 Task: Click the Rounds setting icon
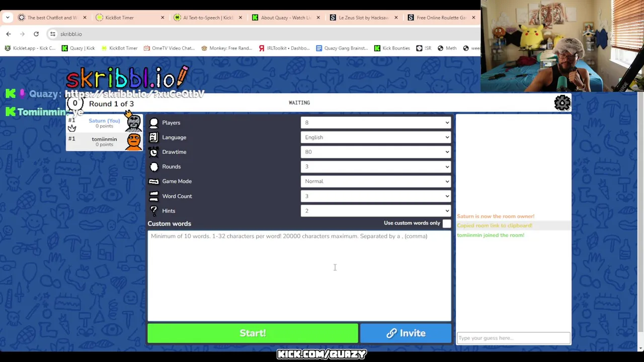(x=154, y=166)
